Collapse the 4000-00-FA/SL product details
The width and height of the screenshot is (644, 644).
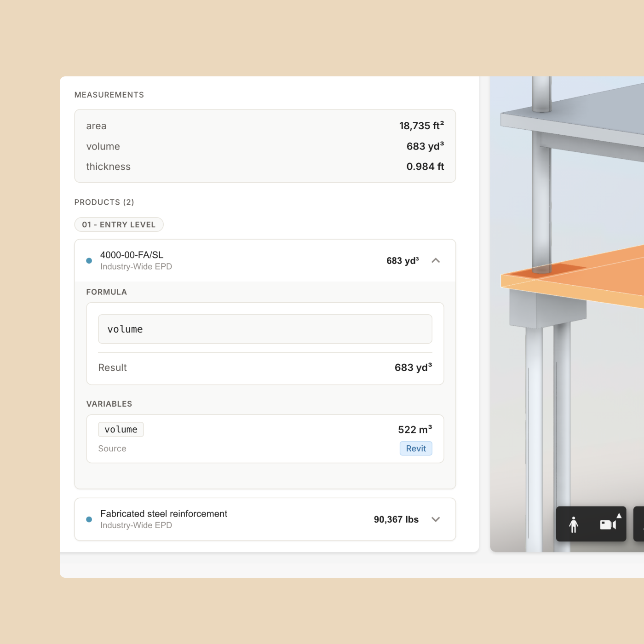[436, 261]
